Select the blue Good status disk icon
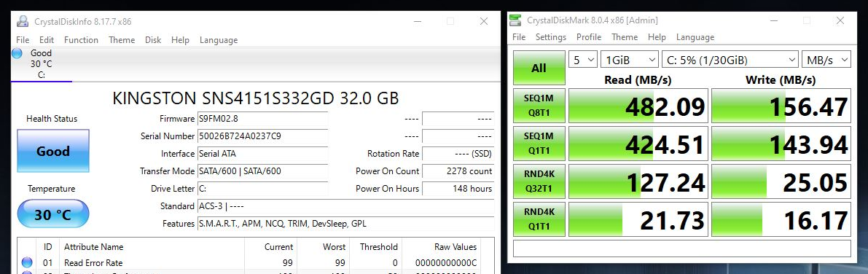Viewport: 868px width, 274px height. point(17,53)
